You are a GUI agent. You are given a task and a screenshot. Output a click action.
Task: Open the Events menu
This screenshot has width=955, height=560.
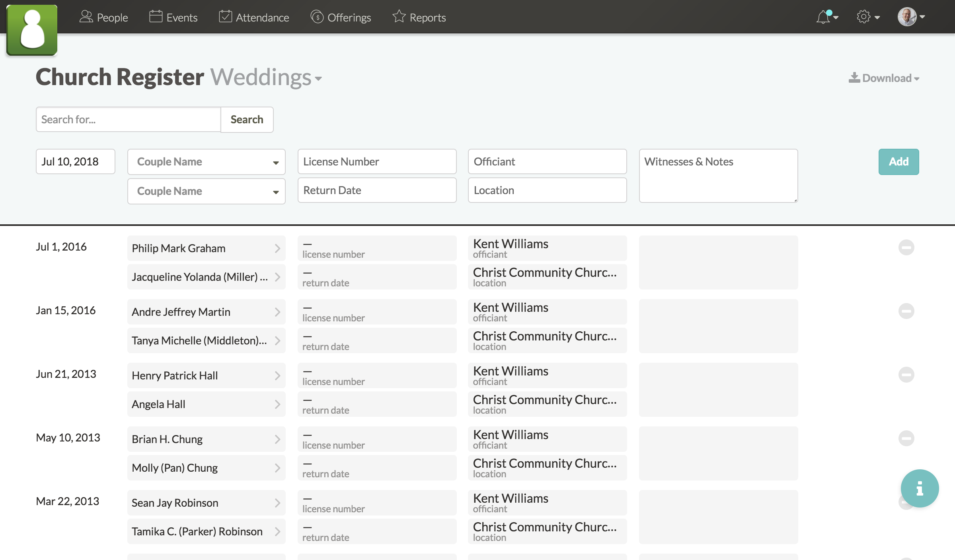173,17
